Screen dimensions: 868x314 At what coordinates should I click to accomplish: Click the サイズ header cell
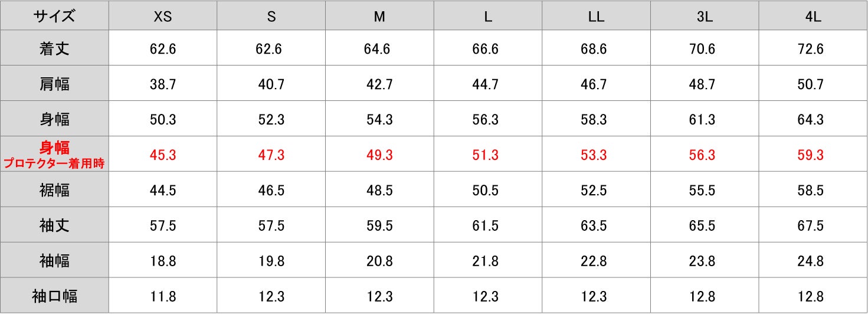(x=54, y=17)
